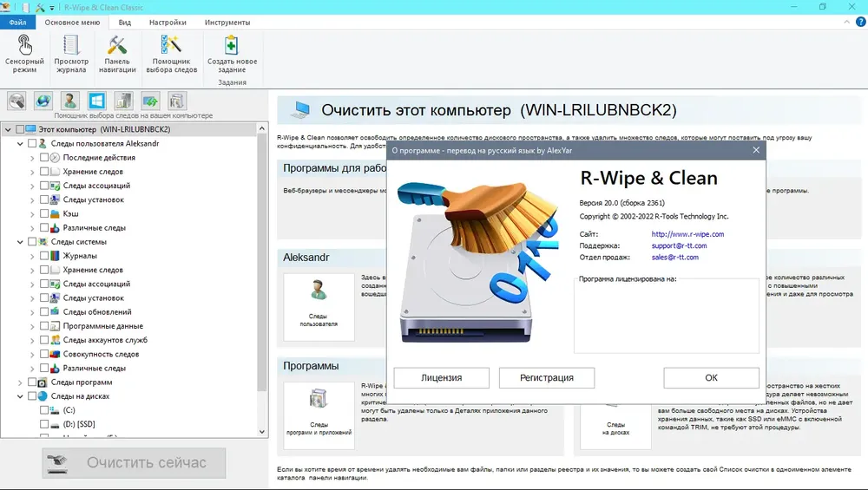Activate the Сенсорный режим touch mode icon
This screenshot has width=868, height=490.
[24, 54]
